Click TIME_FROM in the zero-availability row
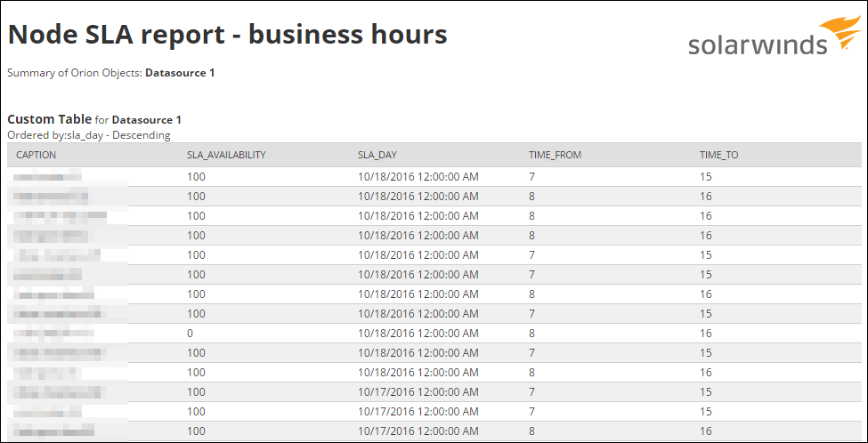The image size is (868, 443). coord(532,334)
